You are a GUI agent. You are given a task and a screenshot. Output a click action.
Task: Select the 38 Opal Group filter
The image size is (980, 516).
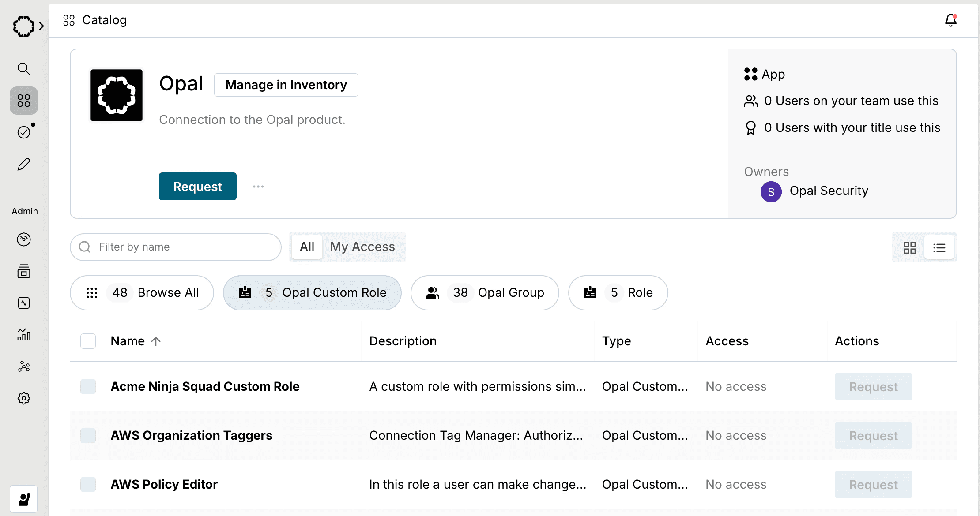[485, 293]
